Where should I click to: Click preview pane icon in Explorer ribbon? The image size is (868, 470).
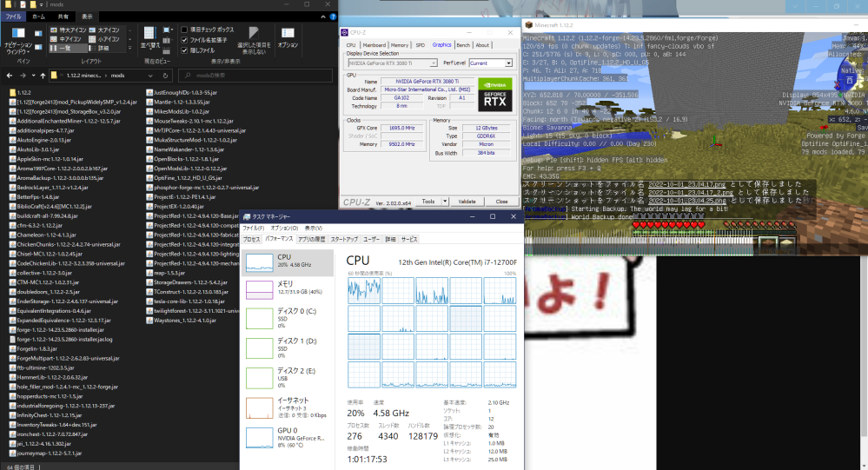38,34
